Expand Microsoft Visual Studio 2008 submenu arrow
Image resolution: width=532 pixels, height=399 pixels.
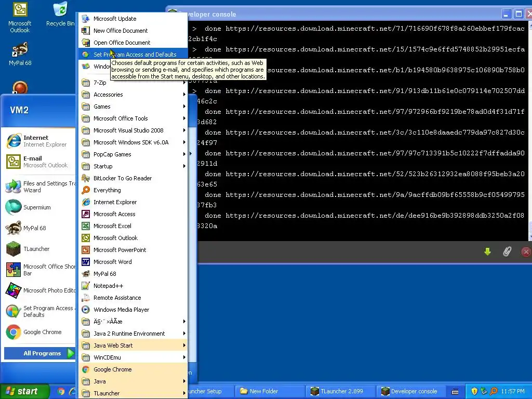click(184, 130)
